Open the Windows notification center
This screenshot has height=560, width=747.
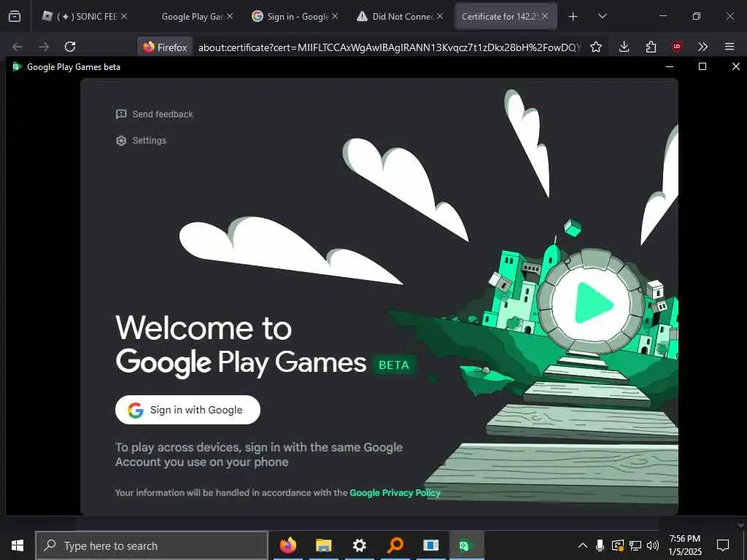(x=723, y=545)
